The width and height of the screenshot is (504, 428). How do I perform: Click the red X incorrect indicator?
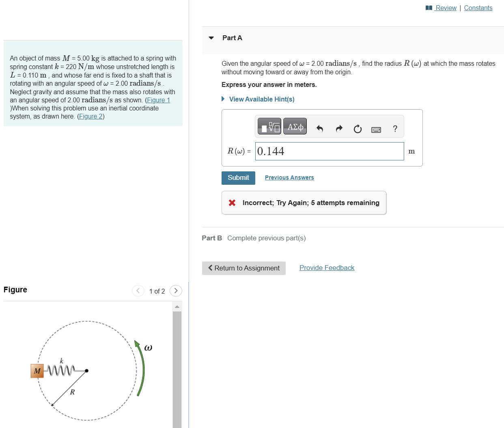(x=231, y=202)
